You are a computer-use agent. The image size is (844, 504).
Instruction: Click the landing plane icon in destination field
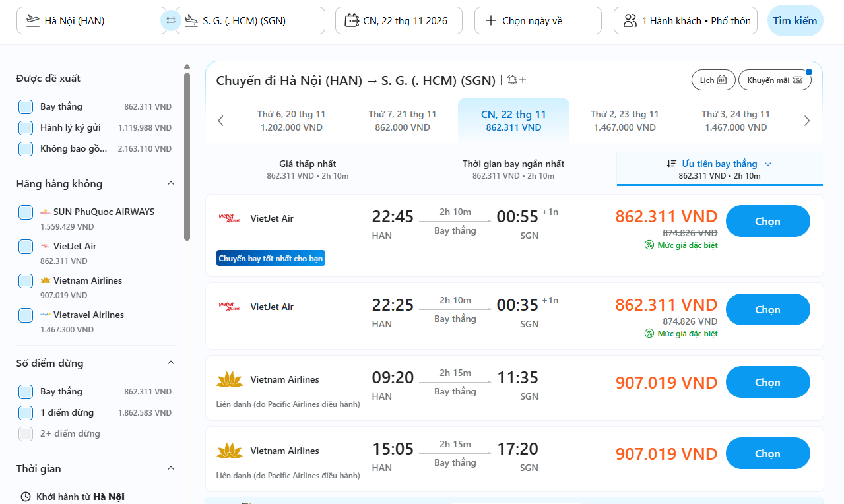pyautogui.click(x=191, y=20)
